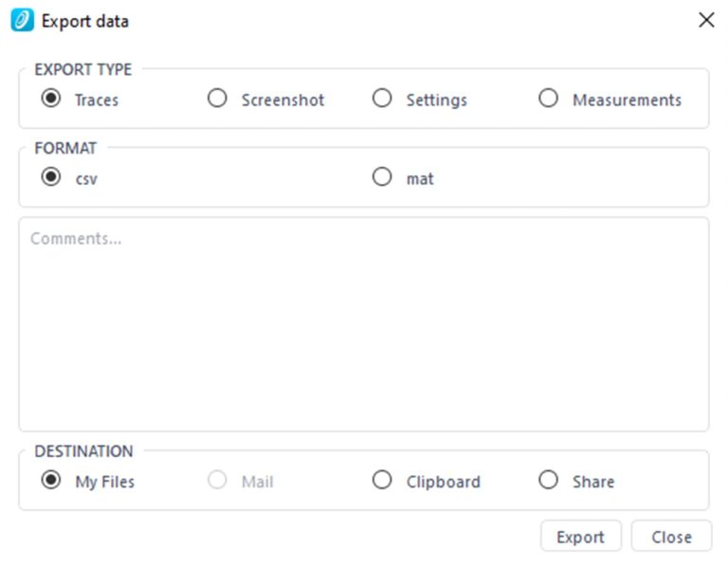Select Share as the destination
The image size is (728, 567).
point(548,481)
